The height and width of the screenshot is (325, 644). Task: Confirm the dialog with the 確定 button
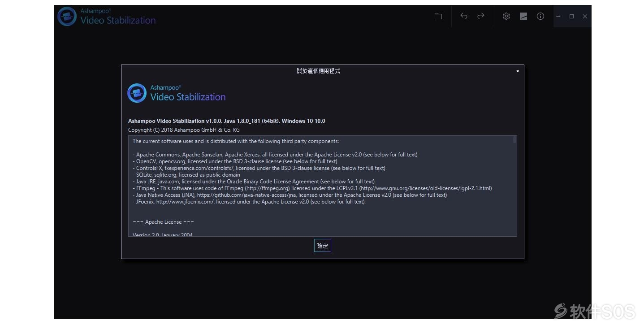pos(322,246)
